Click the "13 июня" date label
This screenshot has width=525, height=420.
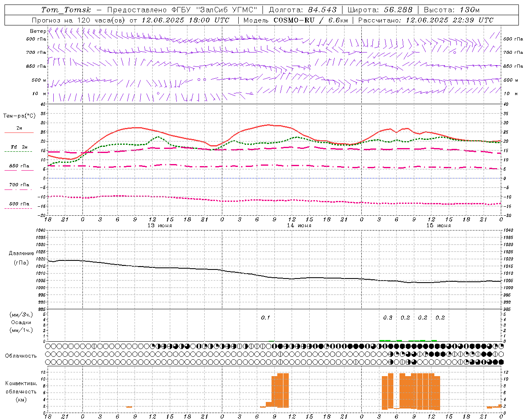click(x=160, y=226)
